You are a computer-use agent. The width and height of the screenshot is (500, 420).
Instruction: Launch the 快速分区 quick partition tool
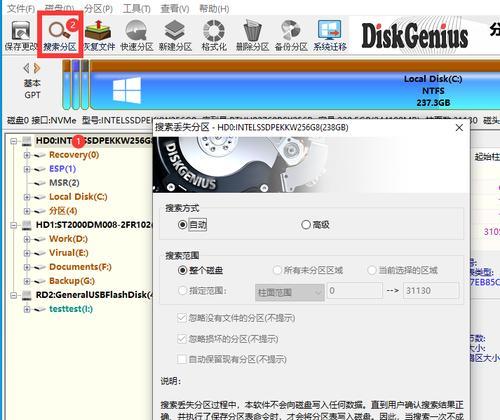tap(137, 35)
